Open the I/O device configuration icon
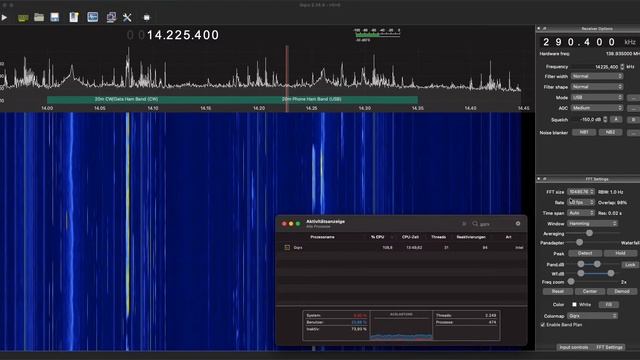Image resolution: width=640 pixels, height=360 pixels. (x=23, y=18)
